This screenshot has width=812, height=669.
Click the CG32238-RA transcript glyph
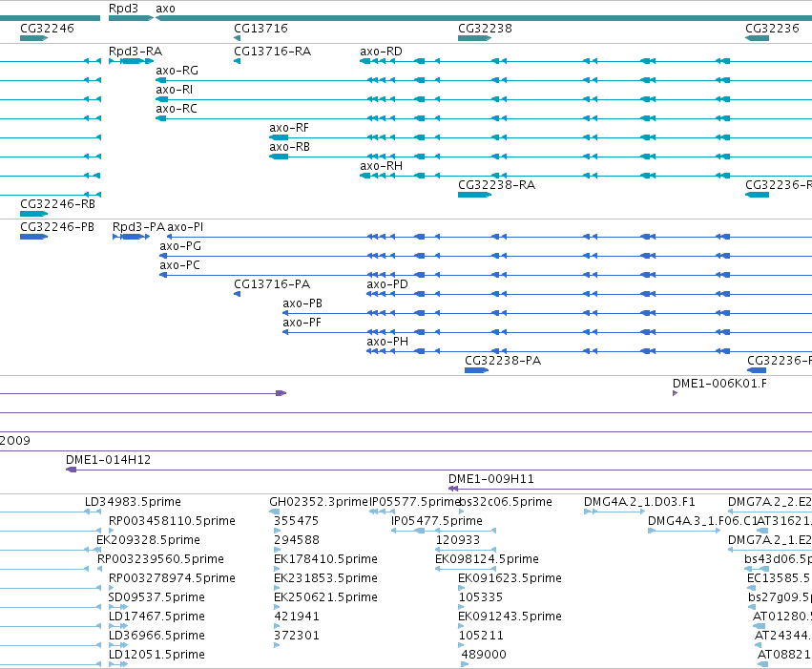coord(474,195)
